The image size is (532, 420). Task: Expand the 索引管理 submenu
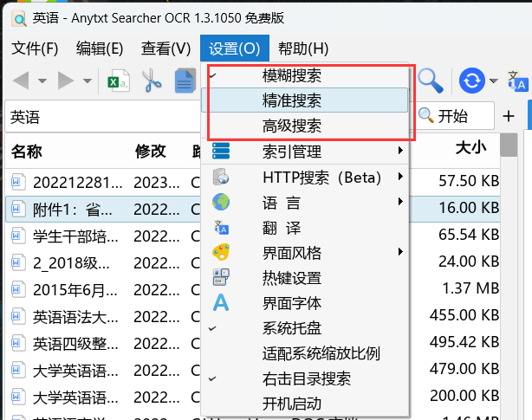pos(305,152)
